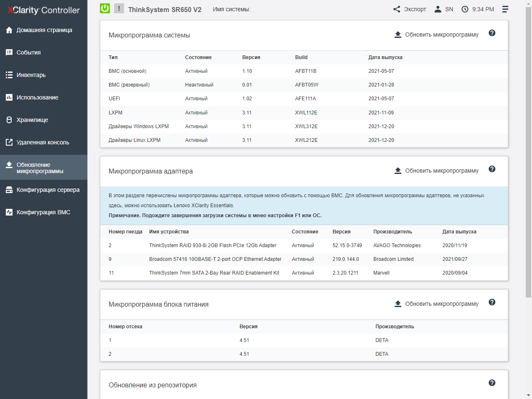This screenshot has height=399, width=532.
Task: Click the Дата выпуска header in adapter table
Action: point(460,232)
